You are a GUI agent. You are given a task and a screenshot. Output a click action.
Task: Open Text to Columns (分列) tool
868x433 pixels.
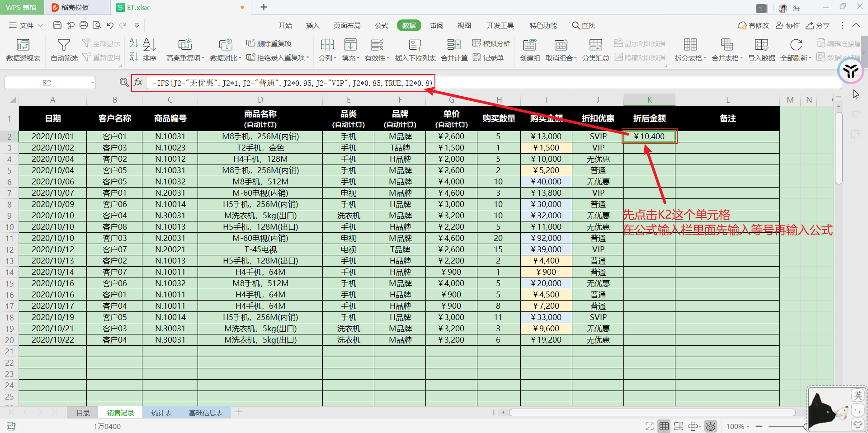(x=327, y=50)
